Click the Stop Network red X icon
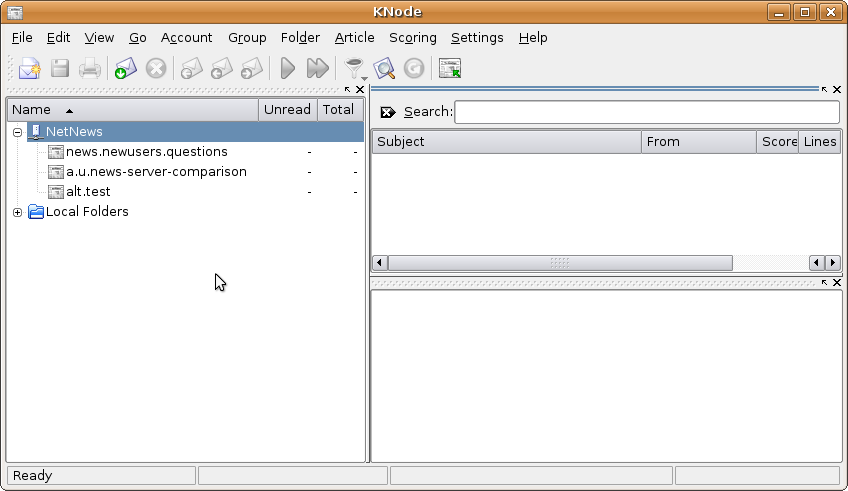Viewport: 848px width, 491px height. 155,69
